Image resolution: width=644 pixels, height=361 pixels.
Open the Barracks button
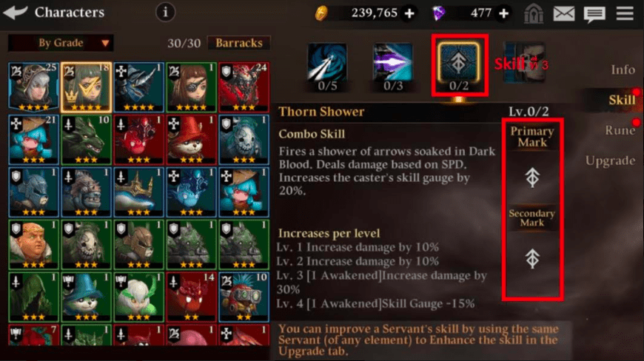point(239,43)
